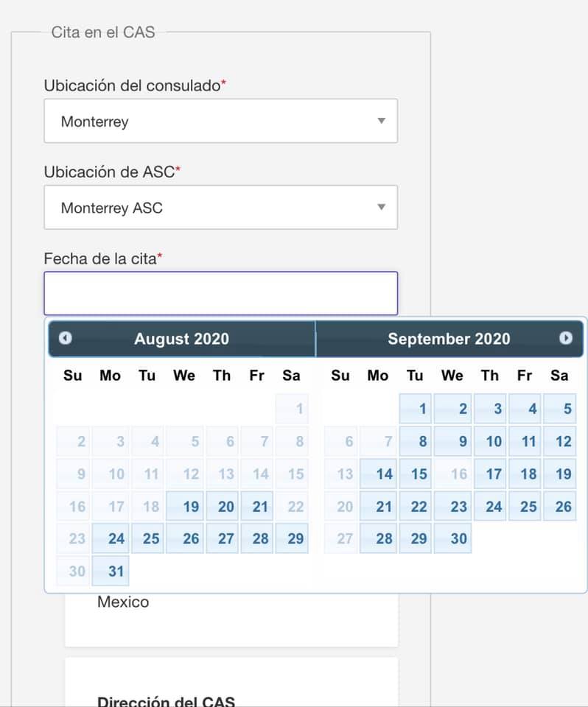Select August 26 in the calendar

[x=185, y=538]
